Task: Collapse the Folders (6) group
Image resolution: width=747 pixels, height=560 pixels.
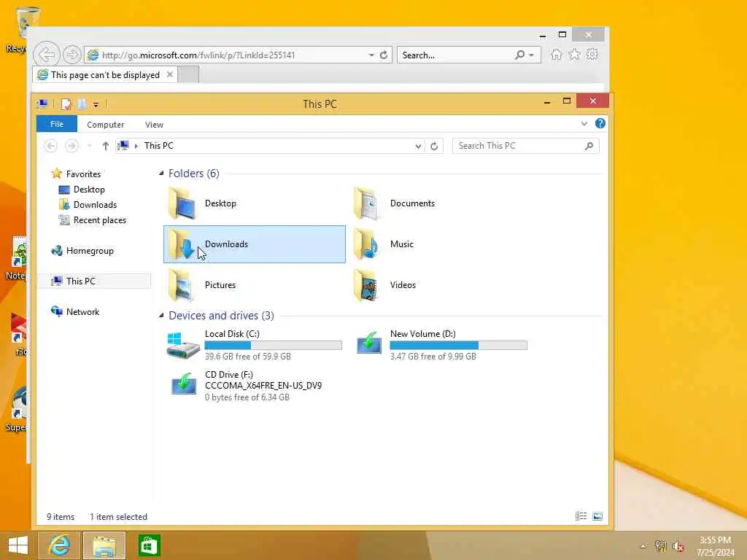Action: click(x=161, y=174)
